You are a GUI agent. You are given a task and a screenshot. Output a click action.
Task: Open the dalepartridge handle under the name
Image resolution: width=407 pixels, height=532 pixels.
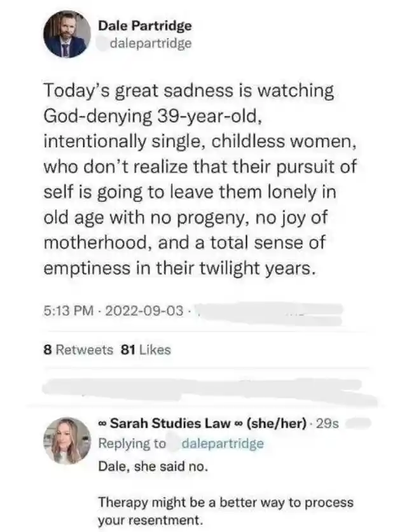point(151,43)
